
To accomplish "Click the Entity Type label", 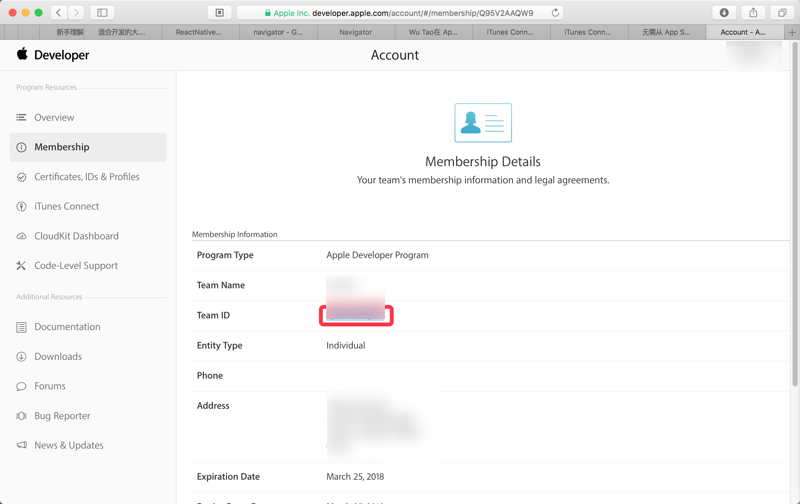I will pos(219,345).
